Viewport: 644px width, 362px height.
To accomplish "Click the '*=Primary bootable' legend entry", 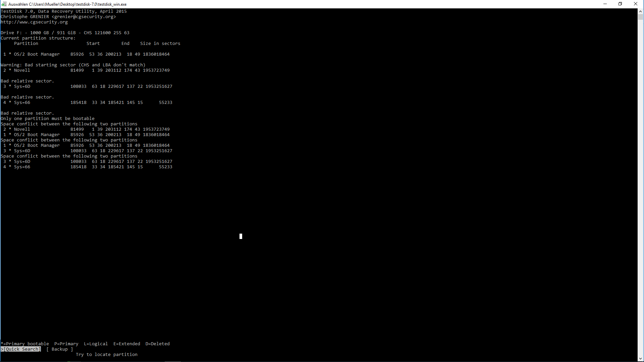I will click(x=25, y=344).
